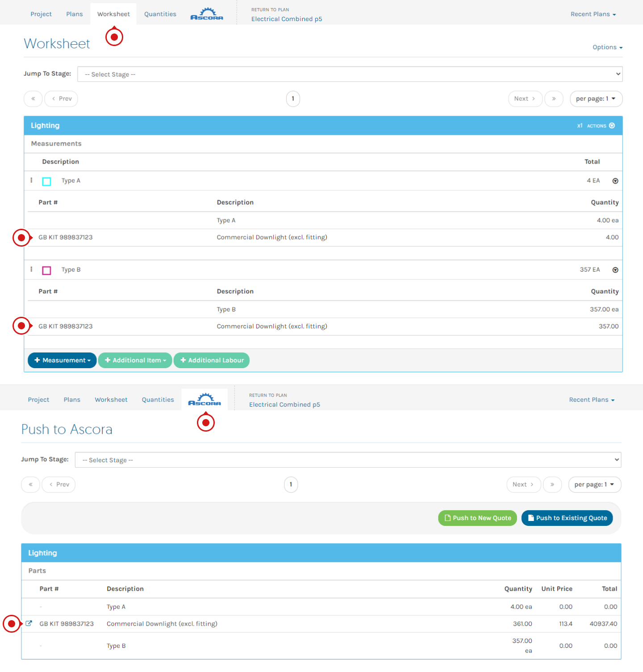Click the 113.4 unit price cell

point(566,624)
